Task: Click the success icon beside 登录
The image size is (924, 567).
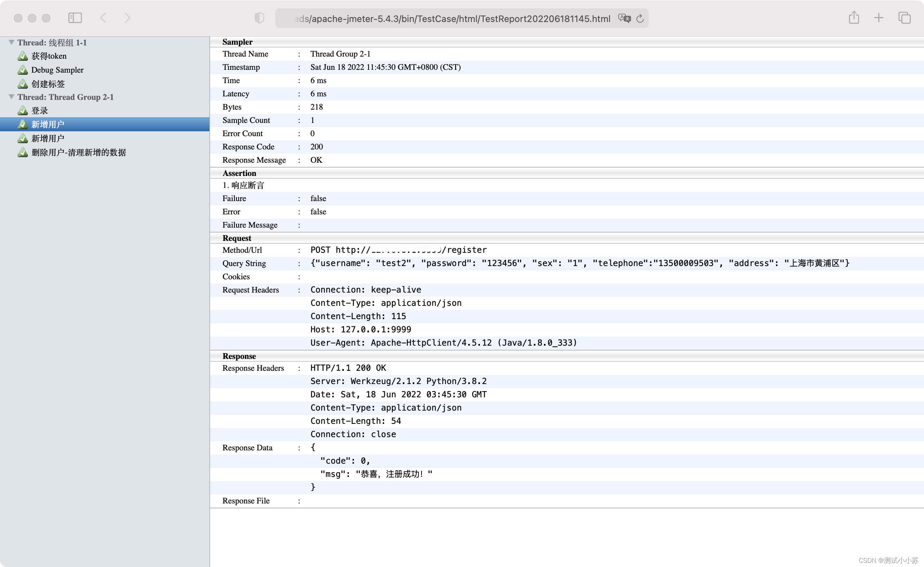Action: click(x=22, y=111)
